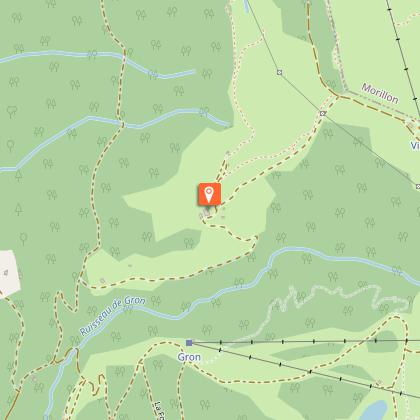Click the partial 'Vi' label at right edge
This screenshot has width=420, height=420.
click(415, 145)
